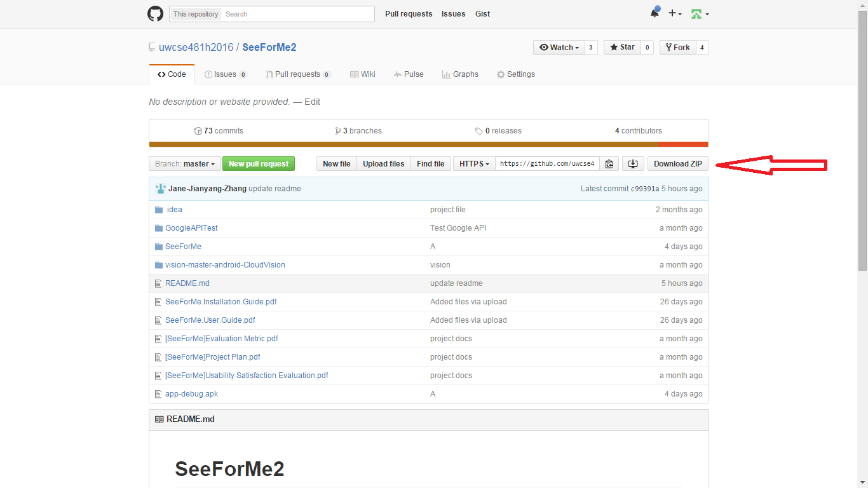Open the repository Pull requests tab

coord(299,74)
